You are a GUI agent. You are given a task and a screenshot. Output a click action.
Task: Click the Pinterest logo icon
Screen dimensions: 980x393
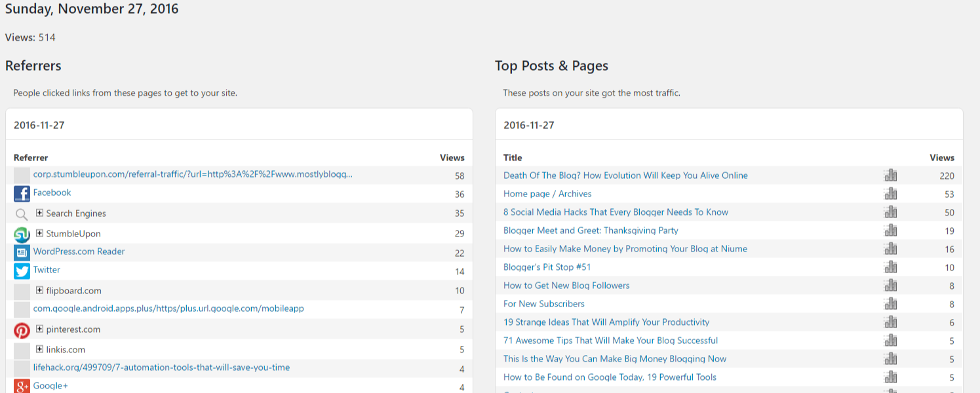click(22, 329)
